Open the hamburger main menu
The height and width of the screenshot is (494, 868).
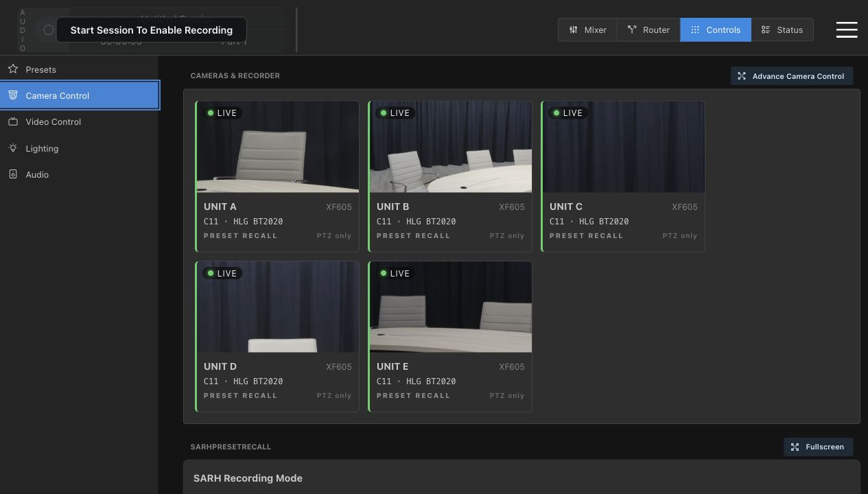point(846,30)
